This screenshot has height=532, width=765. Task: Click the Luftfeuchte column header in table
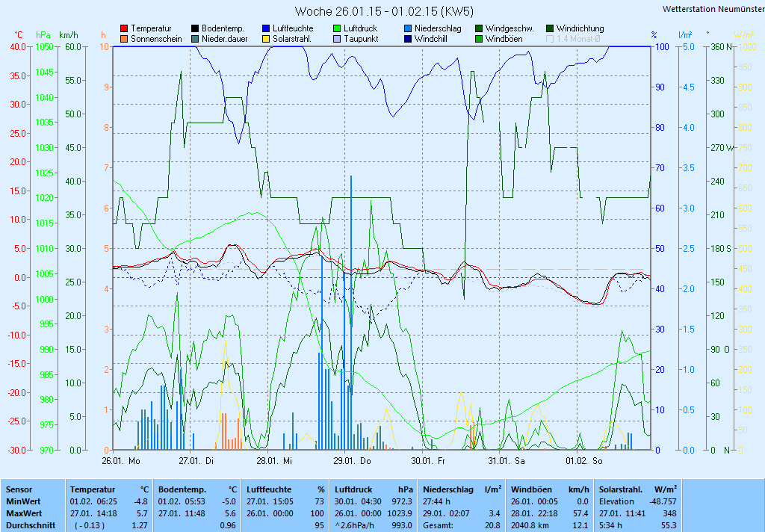click(x=269, y=489)
